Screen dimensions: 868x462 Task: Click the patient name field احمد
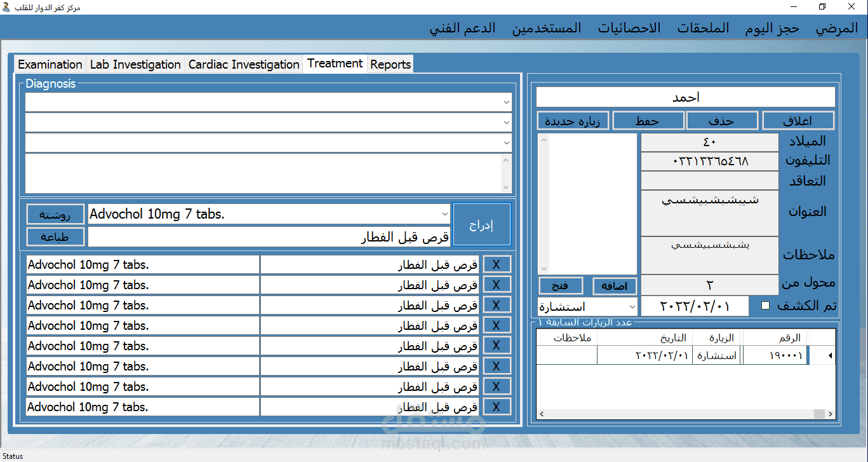coord(686,97)
